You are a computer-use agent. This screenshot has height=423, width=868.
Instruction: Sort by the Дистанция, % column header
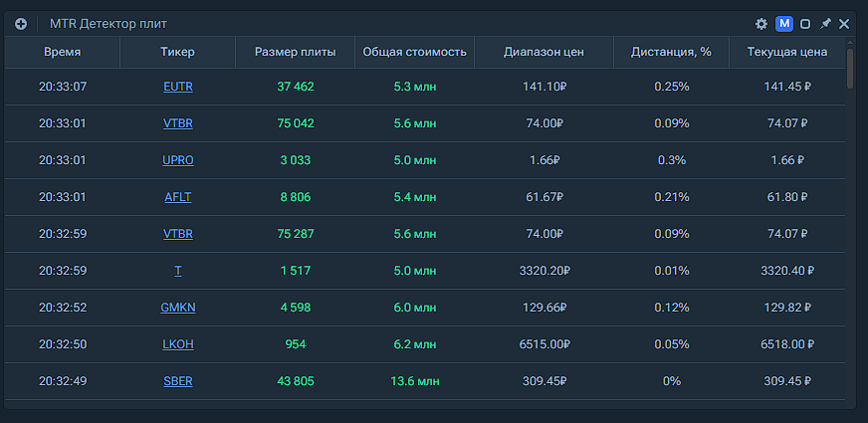671,52
